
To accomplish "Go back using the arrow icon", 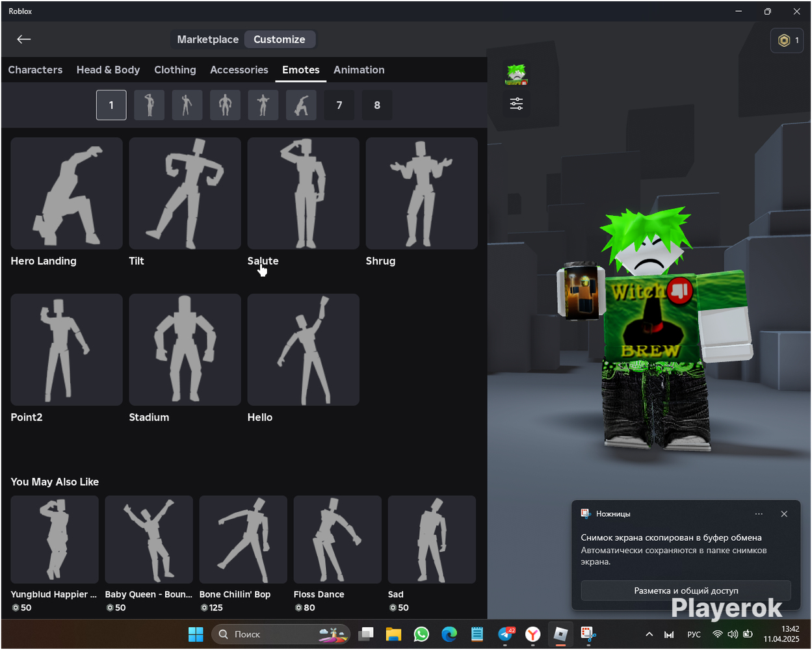I will [24, 39].
